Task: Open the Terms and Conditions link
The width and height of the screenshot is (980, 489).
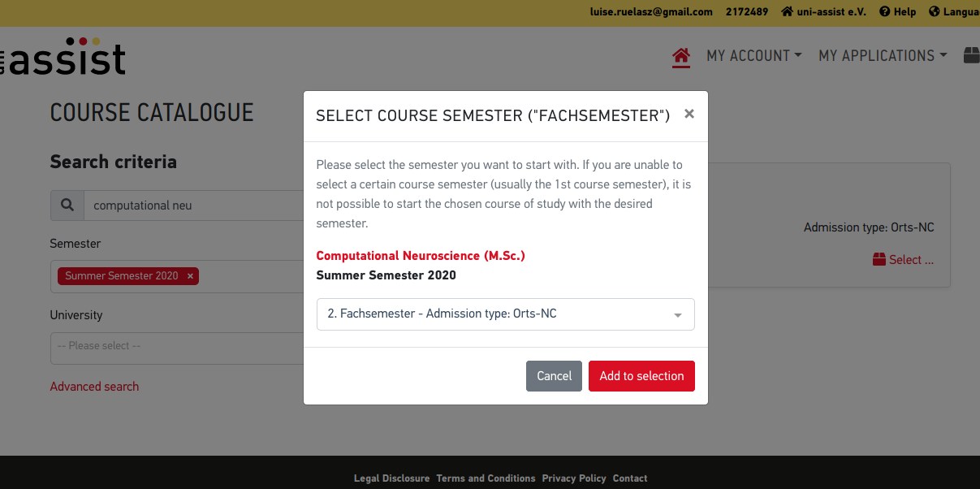Action: 486,478
